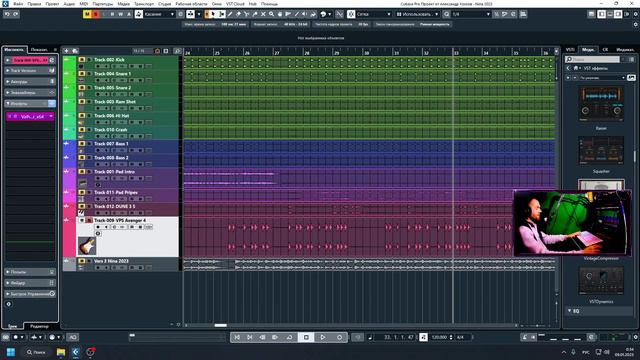Expand the Эквалайзеры inspector section
Screen dimensions: 640x360
tap(30, 93)
